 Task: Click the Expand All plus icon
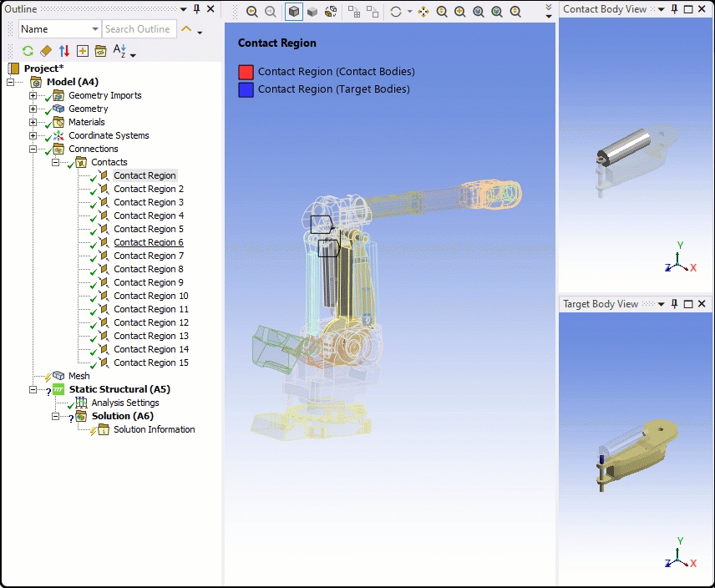pos(83,51)
